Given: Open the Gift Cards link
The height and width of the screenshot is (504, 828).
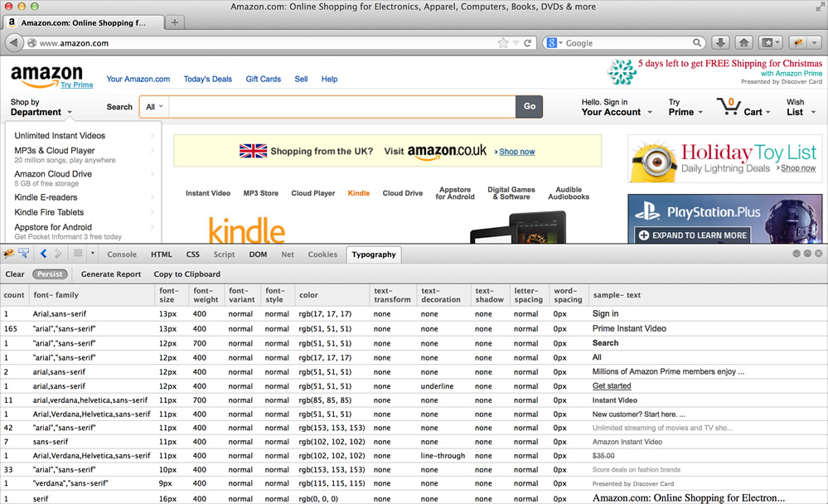Looking at the screenshot, I should point(263,80).
